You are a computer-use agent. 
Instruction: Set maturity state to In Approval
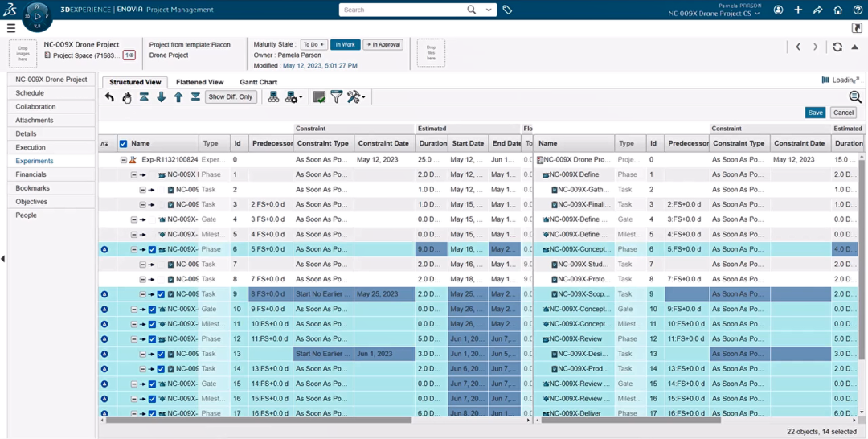point(383,45)
